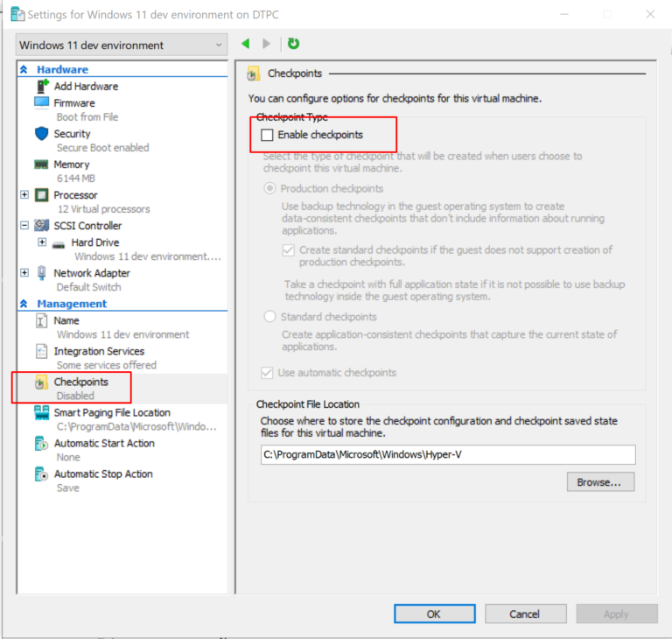Click the 'Secure Boot enabled' text
The image size is (672, 639).
[x=103, y=148]
